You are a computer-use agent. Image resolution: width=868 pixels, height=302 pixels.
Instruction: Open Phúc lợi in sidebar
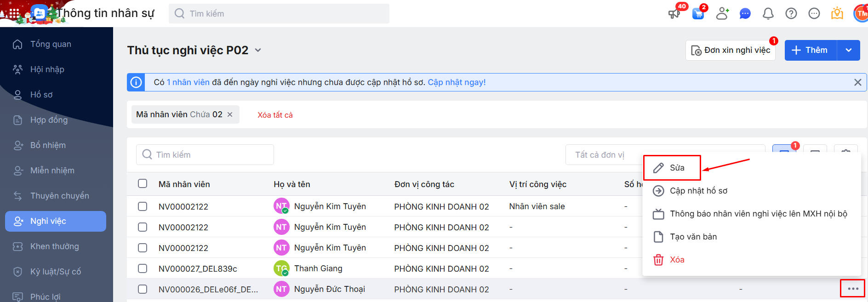coord(56,296)
